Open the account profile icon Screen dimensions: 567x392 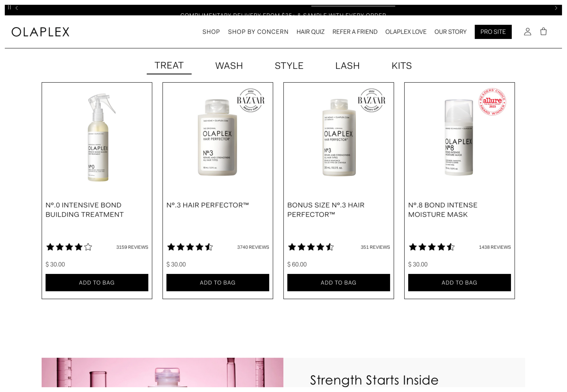(528, 32)
